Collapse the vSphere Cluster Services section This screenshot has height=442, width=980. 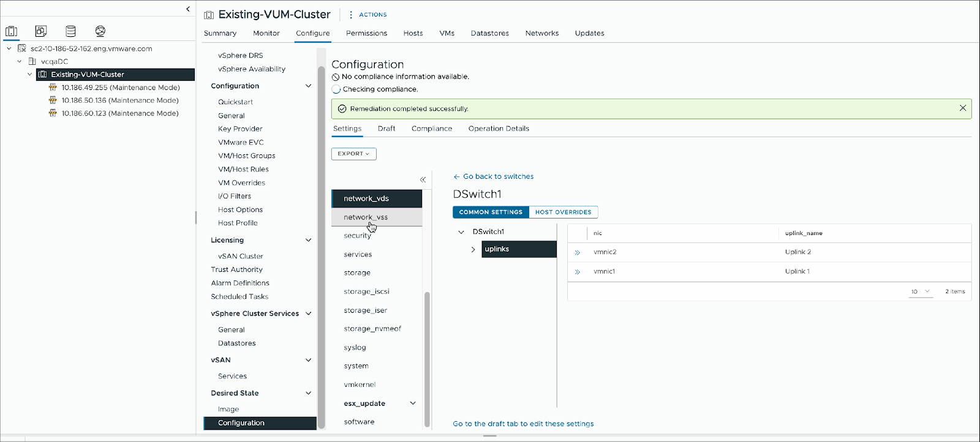pos(308,313)
